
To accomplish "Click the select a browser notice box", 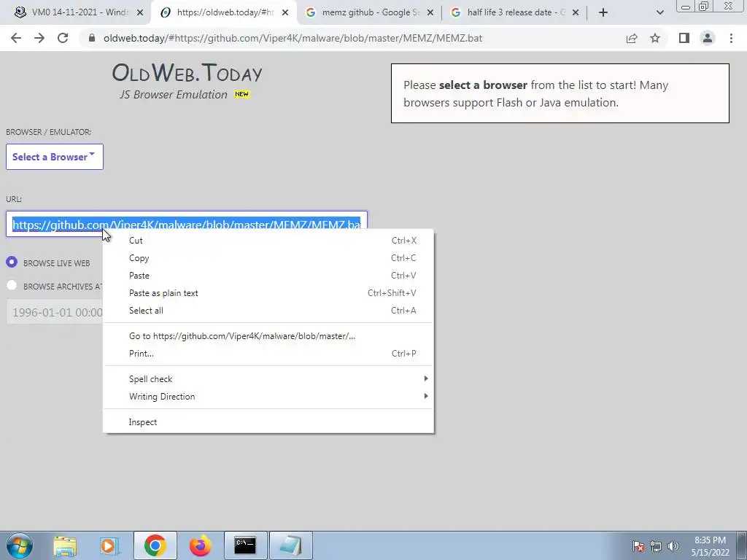I will 560,93.
